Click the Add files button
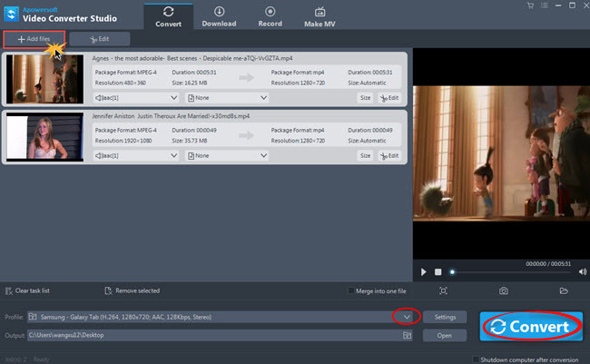The image size is (590, 364). (x=34, y=39)
